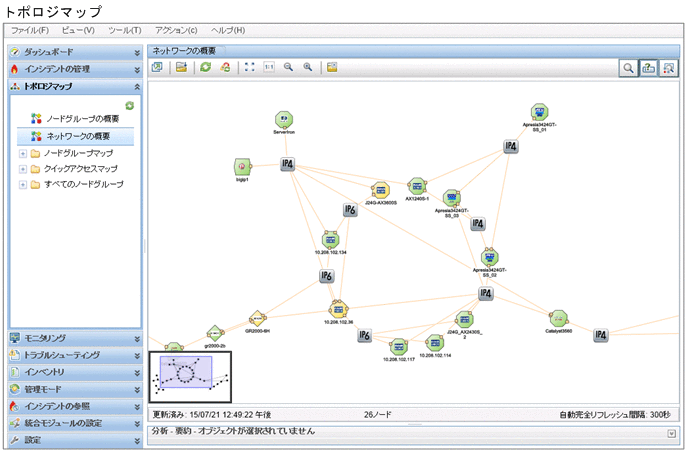This screenshot has height=452, width=687.
Task: Expand the クイックアクセスマップ folder
Action: tap(23, 169)
